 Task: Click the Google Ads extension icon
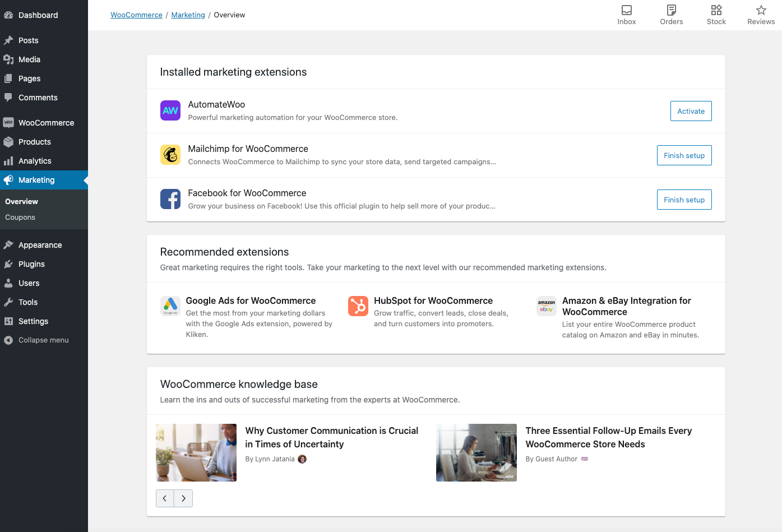coord(170,306)
